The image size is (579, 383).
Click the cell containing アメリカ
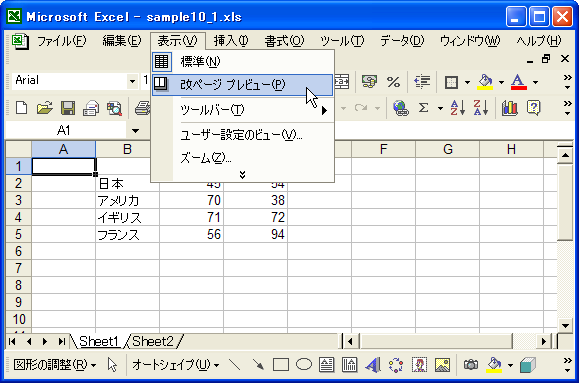tap(127, 201)
